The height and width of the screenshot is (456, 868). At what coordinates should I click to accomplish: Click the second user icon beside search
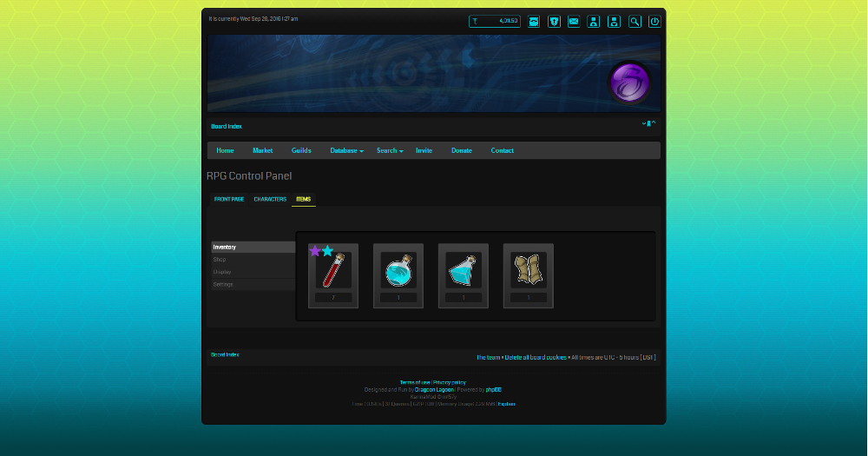(x=614, y=22)
